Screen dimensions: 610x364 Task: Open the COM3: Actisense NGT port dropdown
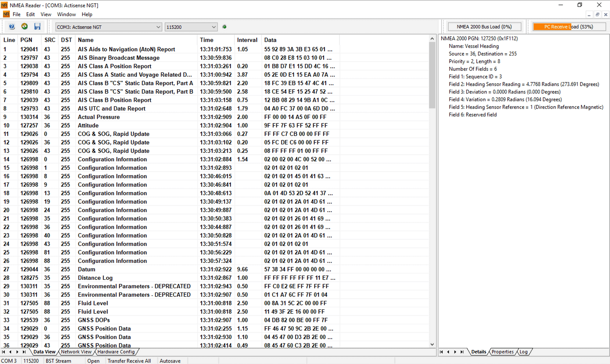(158, 27)
